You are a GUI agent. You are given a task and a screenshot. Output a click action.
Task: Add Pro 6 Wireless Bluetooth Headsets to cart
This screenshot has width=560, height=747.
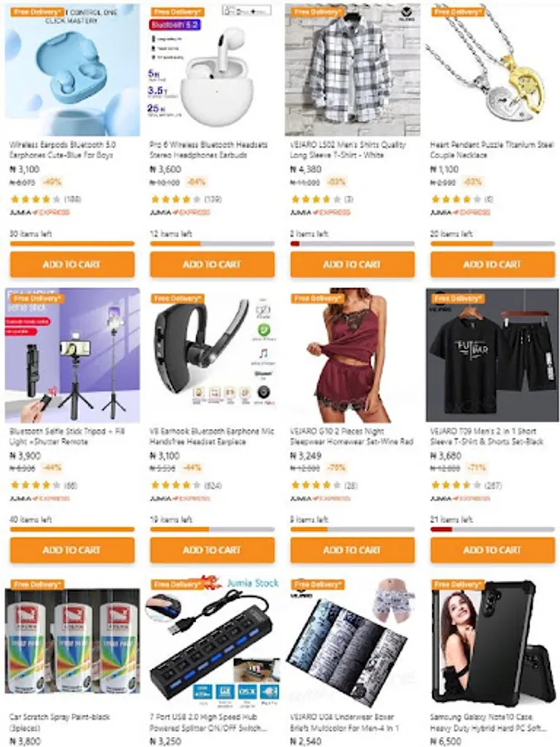[x=212, y=264]
